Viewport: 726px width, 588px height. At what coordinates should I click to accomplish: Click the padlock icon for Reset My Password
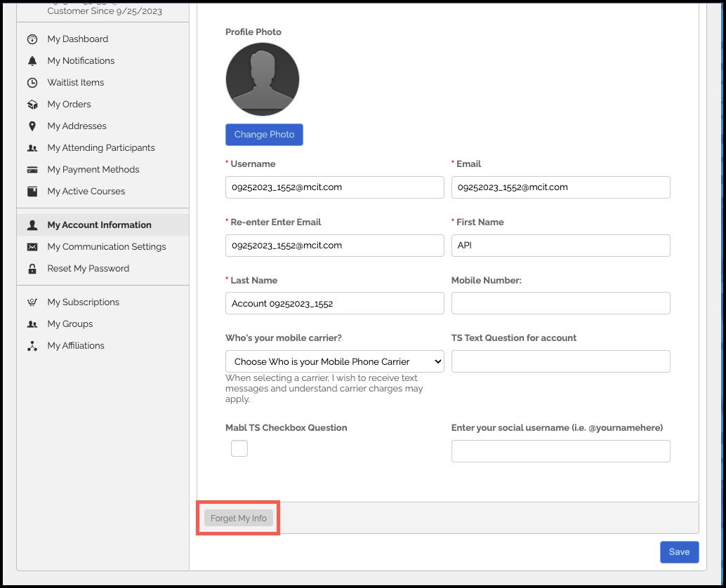(x=32, y=269)
